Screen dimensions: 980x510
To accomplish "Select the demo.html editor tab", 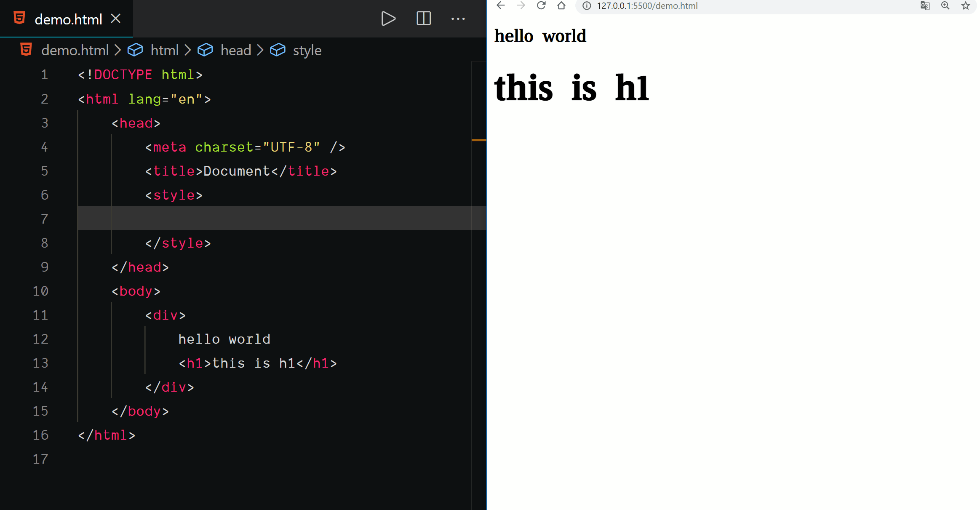I will point(68,19).
